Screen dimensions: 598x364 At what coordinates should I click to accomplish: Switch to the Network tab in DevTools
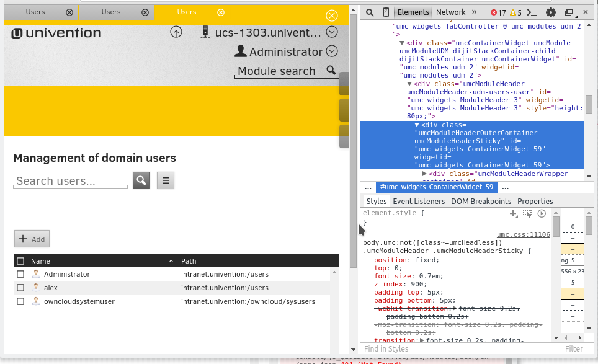click(x=450, y=12)
